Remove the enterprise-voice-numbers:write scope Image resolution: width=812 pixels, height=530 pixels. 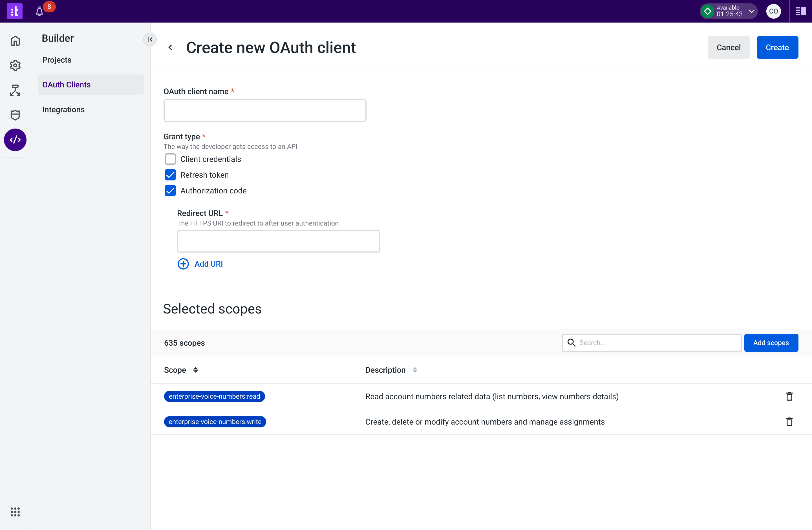789,422
